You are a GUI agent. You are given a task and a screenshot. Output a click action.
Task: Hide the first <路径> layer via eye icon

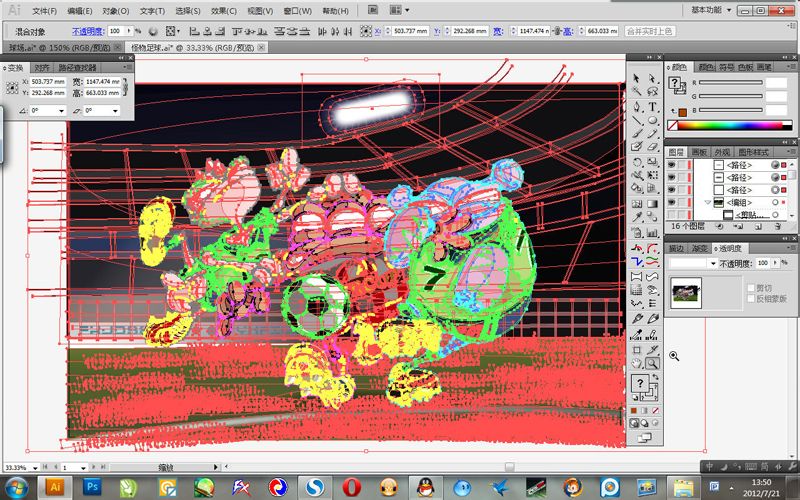pos(671,165)
